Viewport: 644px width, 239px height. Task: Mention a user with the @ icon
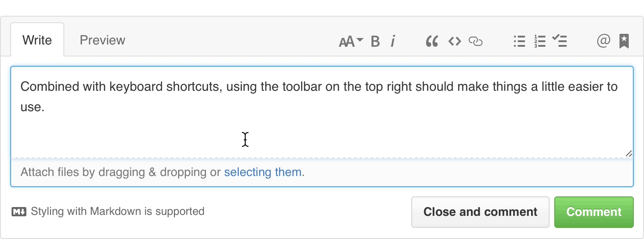coord(603,42)
